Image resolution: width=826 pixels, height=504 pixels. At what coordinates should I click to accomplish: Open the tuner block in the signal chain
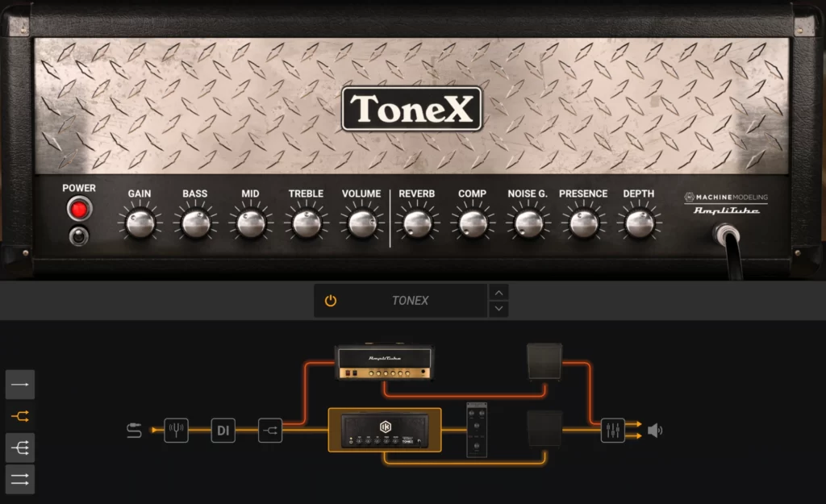click(x=176, y=431)
